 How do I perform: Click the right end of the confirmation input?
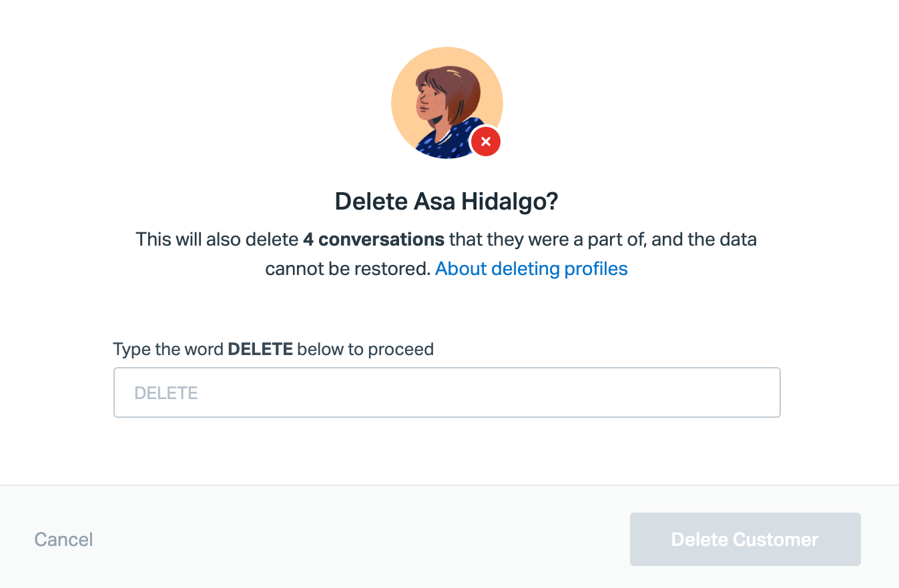click(761, 392)
